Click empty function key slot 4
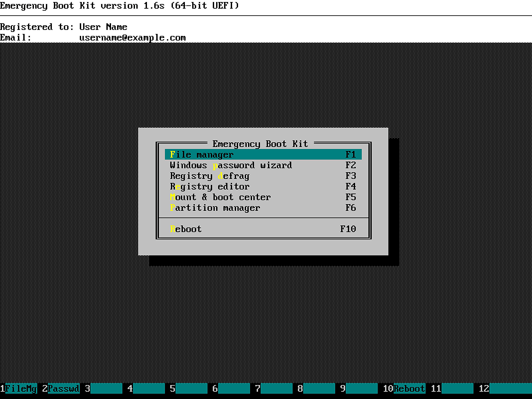Screen dimensions: 532x399 pos(146,388)
